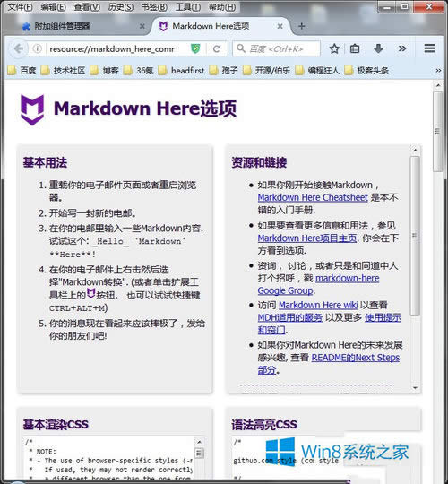Screen dimensions: 448x484
Task: Open the 极客头条 bookmark folder
Action: 366,71
